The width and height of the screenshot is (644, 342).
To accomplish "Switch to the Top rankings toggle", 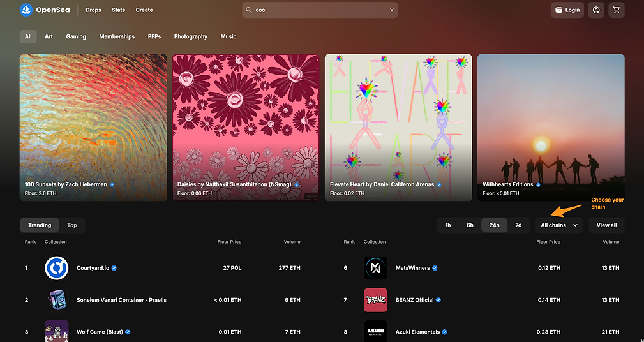I will point(72,225).
